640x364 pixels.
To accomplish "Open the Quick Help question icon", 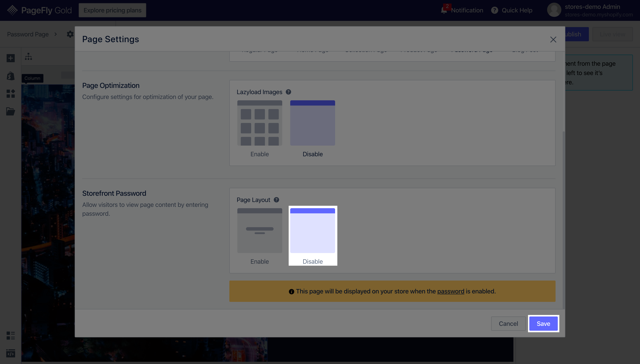I will coord(494,10).
